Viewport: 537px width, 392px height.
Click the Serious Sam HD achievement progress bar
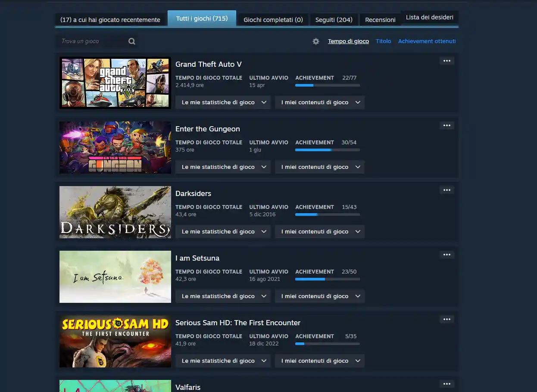click(x=328, y=344)
